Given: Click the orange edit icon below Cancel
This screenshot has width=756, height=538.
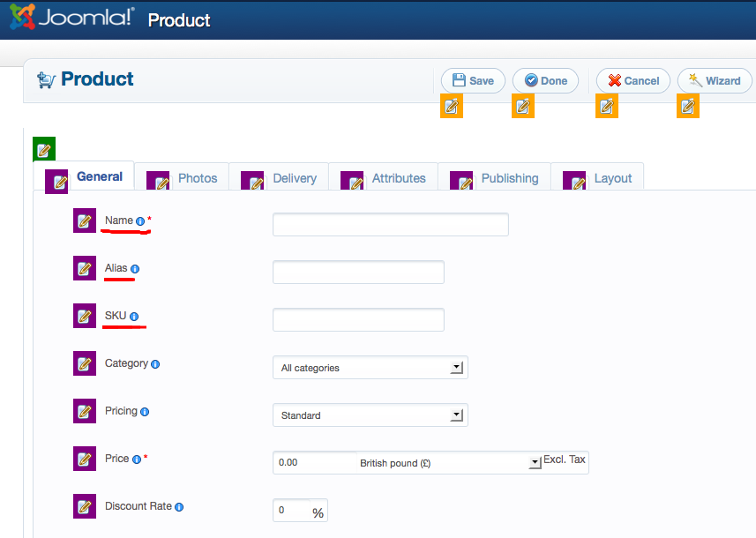Looking at the screenshot, I should tap(607, 107).
